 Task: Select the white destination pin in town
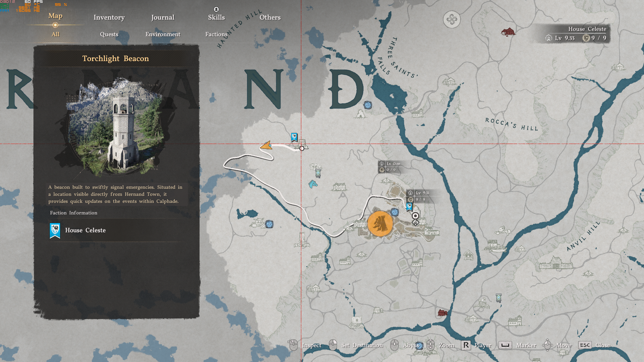point(415,216)
